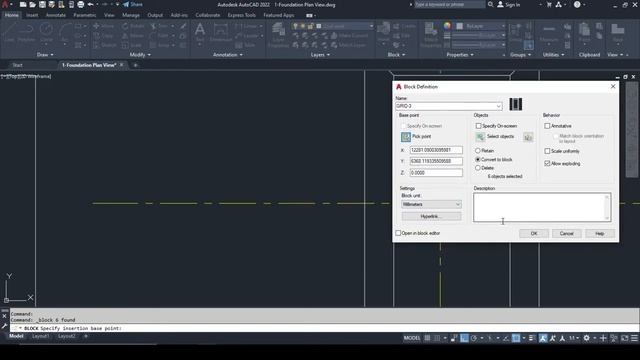Expand the Properties panel
The height and width of the screenshot is (360, 640).
[460, 55]
